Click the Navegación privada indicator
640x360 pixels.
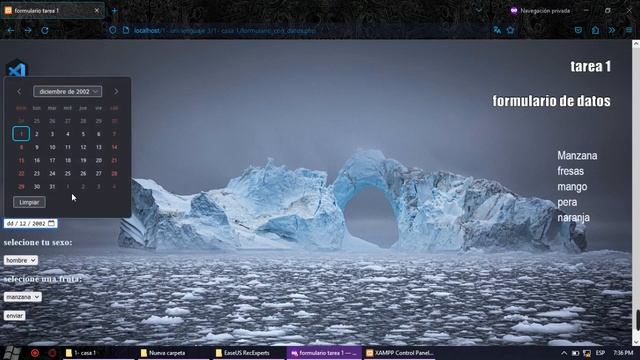540,11
